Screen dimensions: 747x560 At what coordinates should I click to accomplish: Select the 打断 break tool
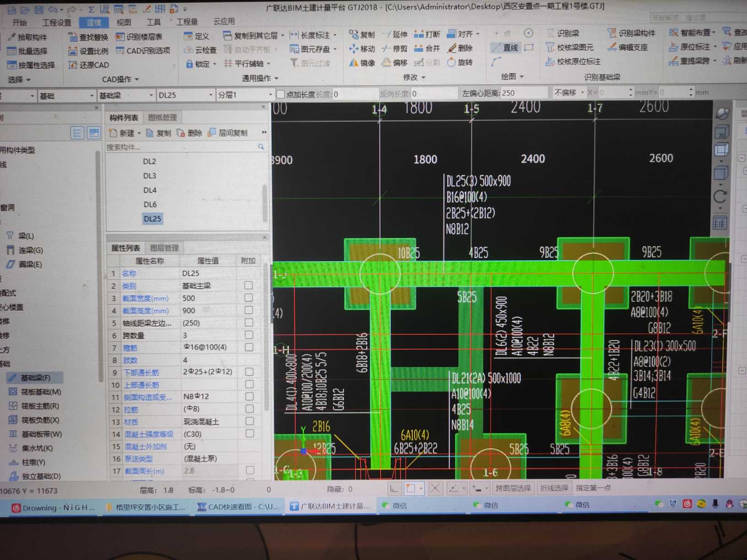[x=427, y=34]
